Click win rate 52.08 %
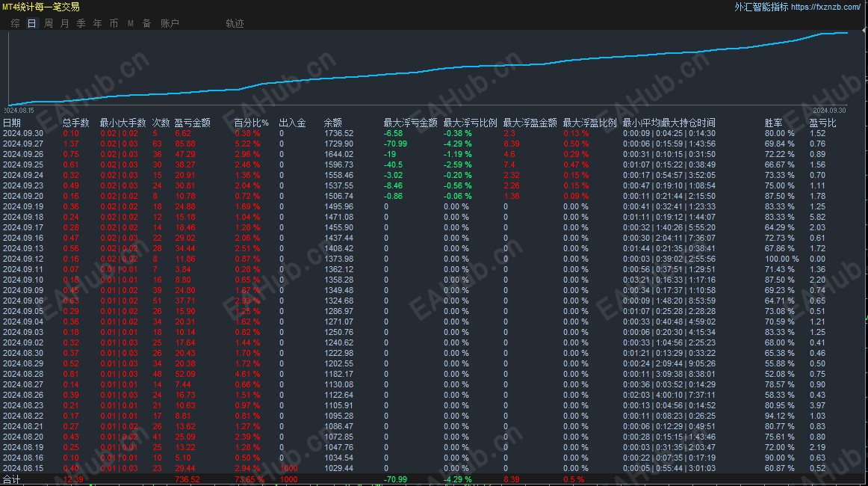The width and height of the screenshot is (868, 486). point(779,374)
